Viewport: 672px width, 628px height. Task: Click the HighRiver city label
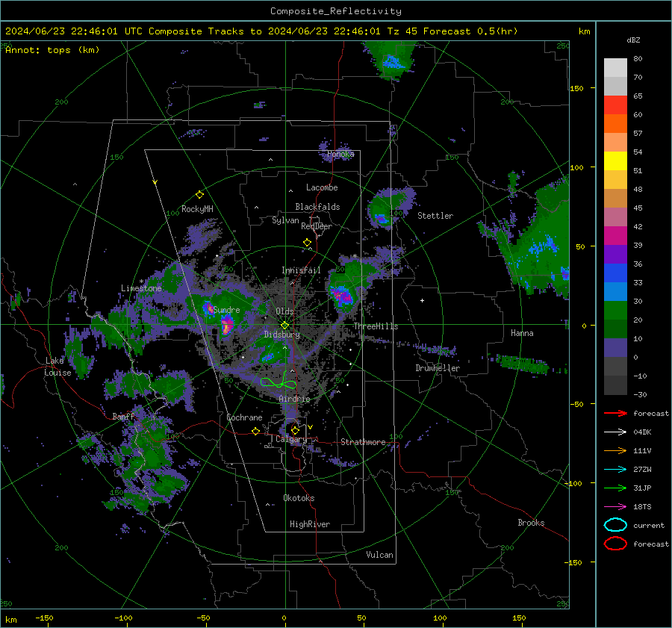click(x=310, y=524)
